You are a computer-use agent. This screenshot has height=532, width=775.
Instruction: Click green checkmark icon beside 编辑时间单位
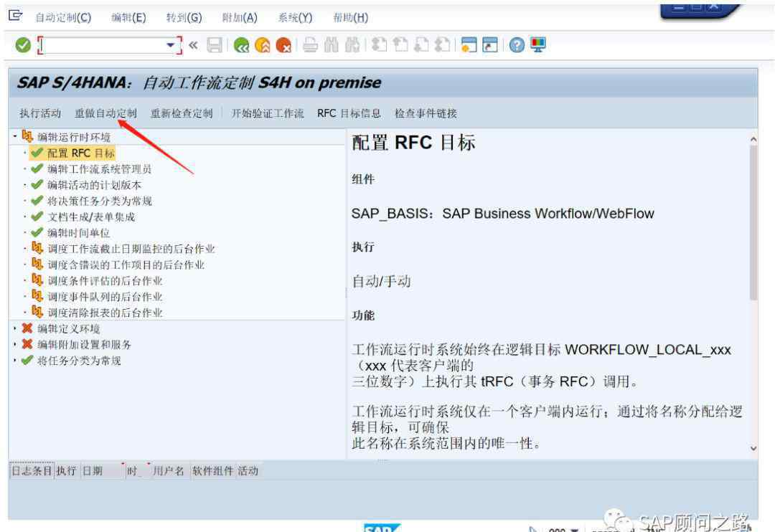click(37, 232)
